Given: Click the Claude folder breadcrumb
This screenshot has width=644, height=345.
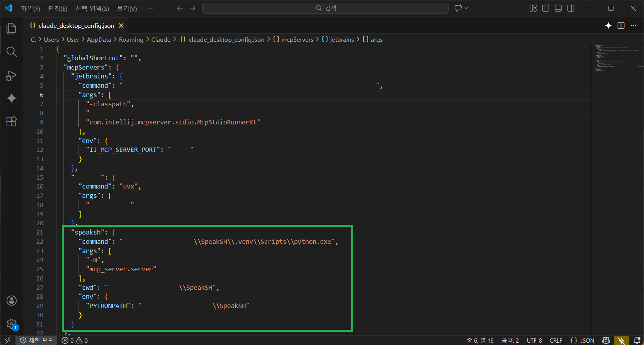Looking at the screenshot, I should click(x=161, y=39).
